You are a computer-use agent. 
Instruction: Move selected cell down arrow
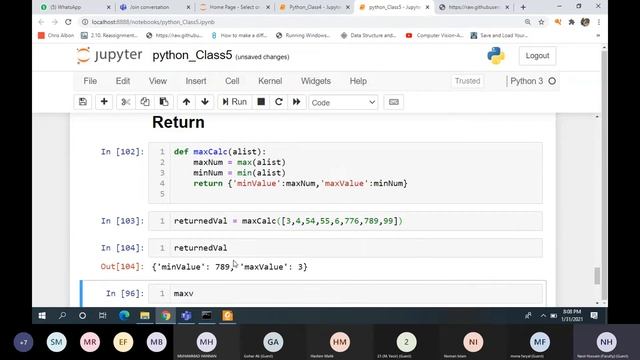(205, 102)
